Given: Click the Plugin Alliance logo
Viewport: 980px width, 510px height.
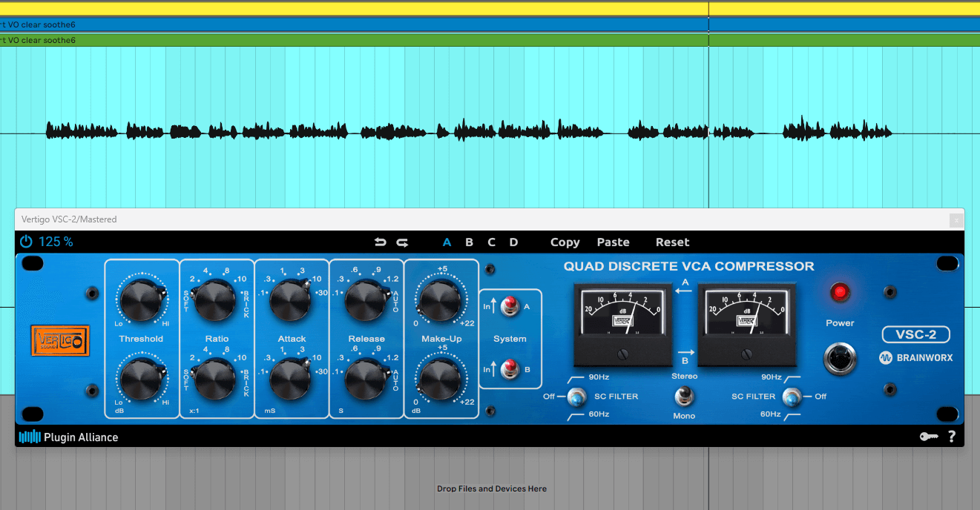Looking at the screenshot, I should (68, 437).
